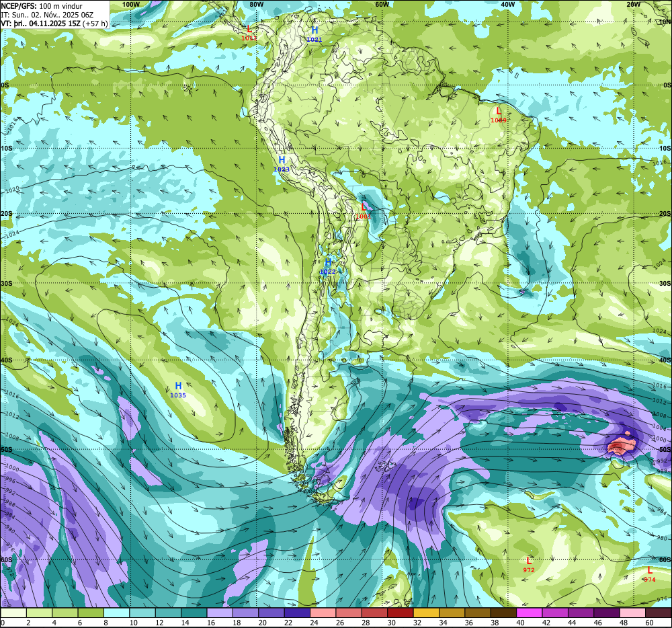Image resolution: width=672 pixels, height=628 pixels.
Task: Click the yellow-orange 32–34 legend swatch
Action: pos(426,613)
